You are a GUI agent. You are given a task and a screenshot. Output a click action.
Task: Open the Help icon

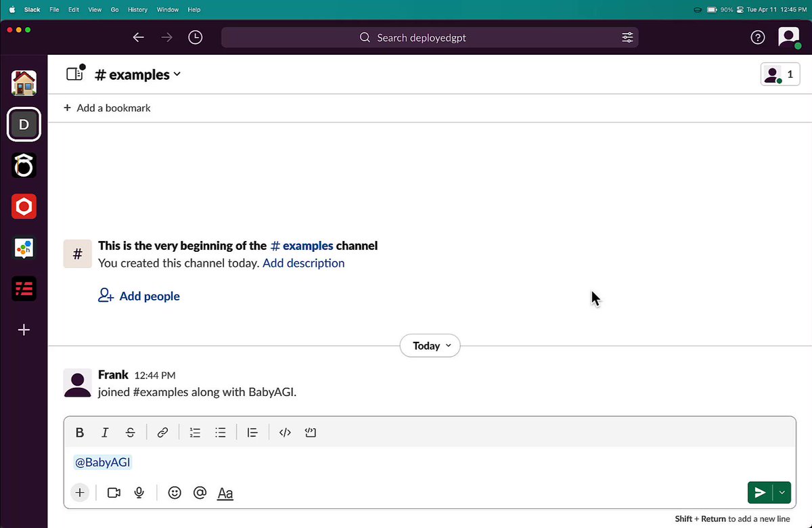pyautogui.click(x=758, y=38)
